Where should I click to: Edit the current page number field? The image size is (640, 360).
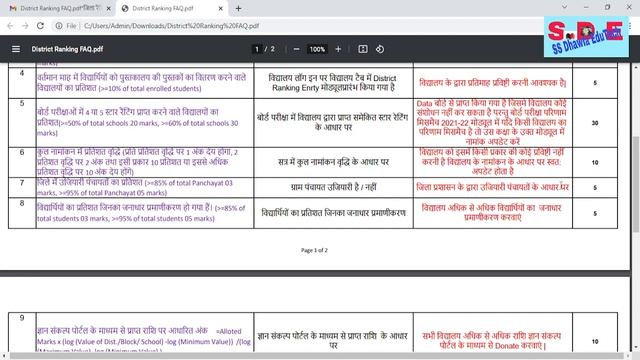tap(257, 49)
